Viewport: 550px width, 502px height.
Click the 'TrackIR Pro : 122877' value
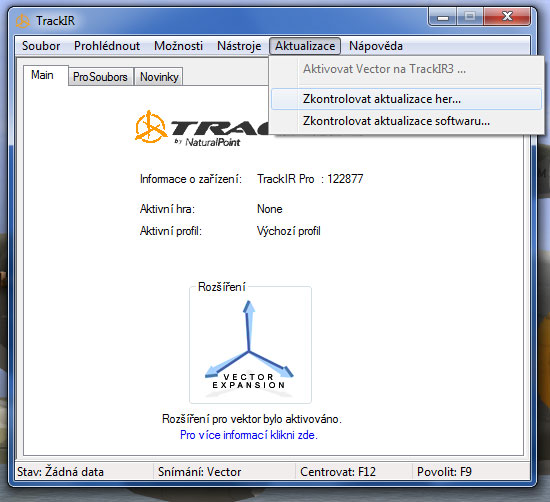(x=310, y=179)
